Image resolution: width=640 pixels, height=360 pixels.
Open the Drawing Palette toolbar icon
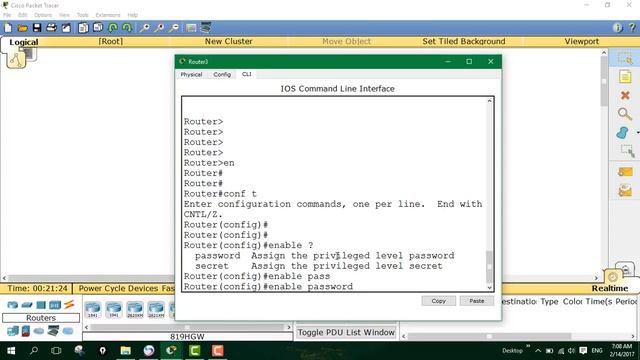click(191, 28)
